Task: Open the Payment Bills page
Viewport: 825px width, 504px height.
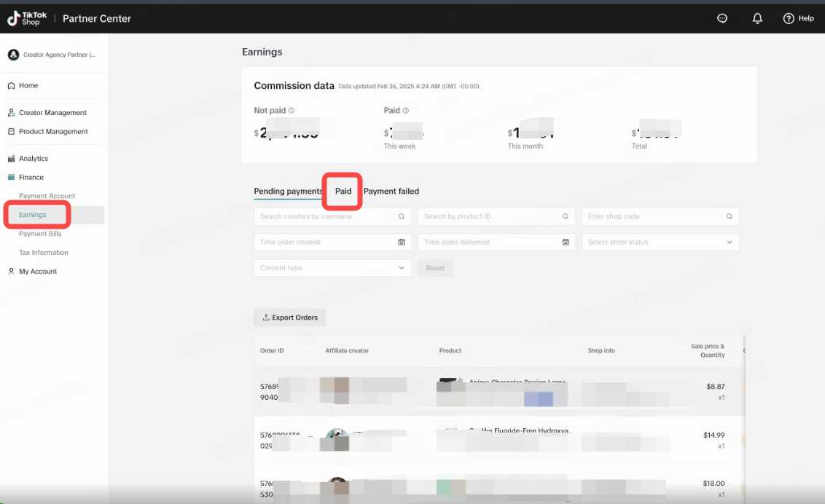Action: (x=40, y=233)
